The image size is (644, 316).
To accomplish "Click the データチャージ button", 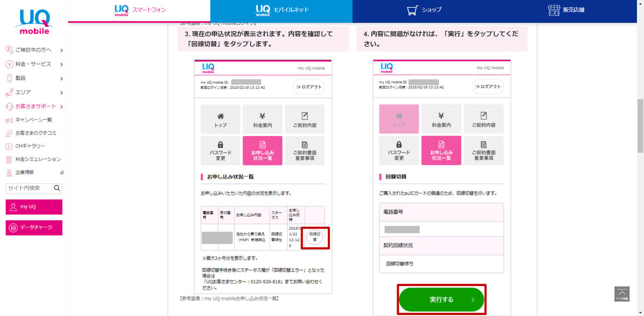I will (34, 228).
